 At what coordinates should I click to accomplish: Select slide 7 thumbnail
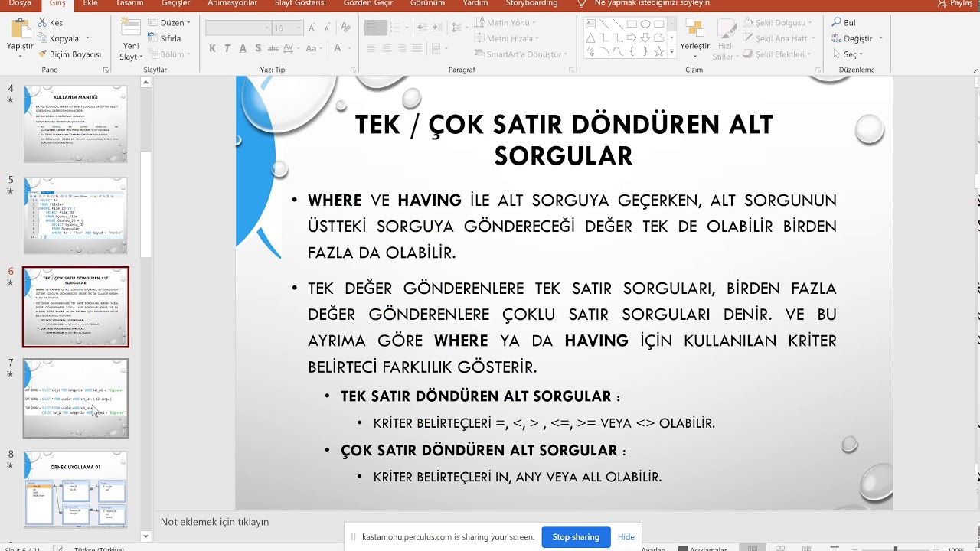tap(75, 399)
